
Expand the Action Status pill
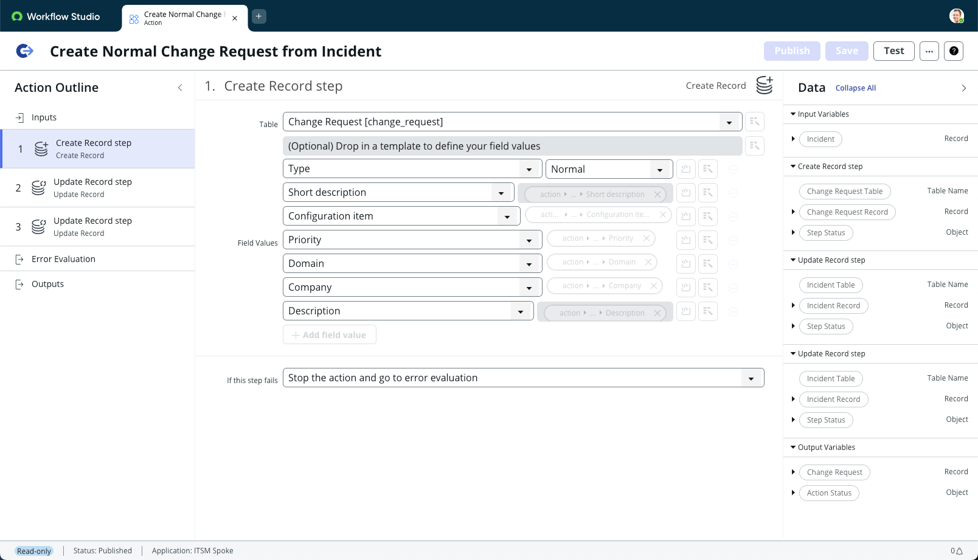tap(793, 493)
